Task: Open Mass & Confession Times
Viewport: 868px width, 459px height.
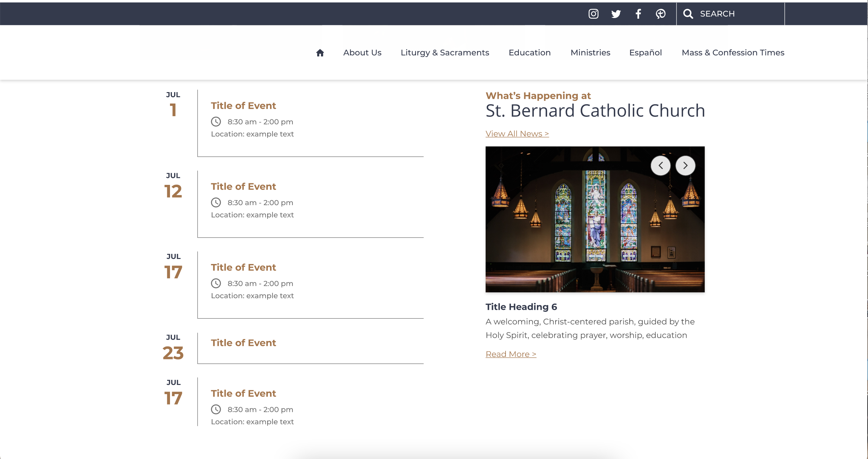Action: (733, 53)
